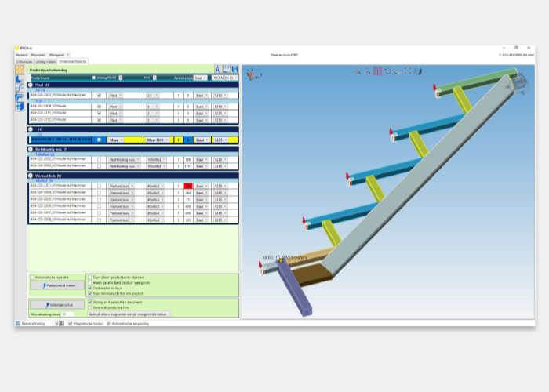Click the red highlighted cell in table

[188, 186]
